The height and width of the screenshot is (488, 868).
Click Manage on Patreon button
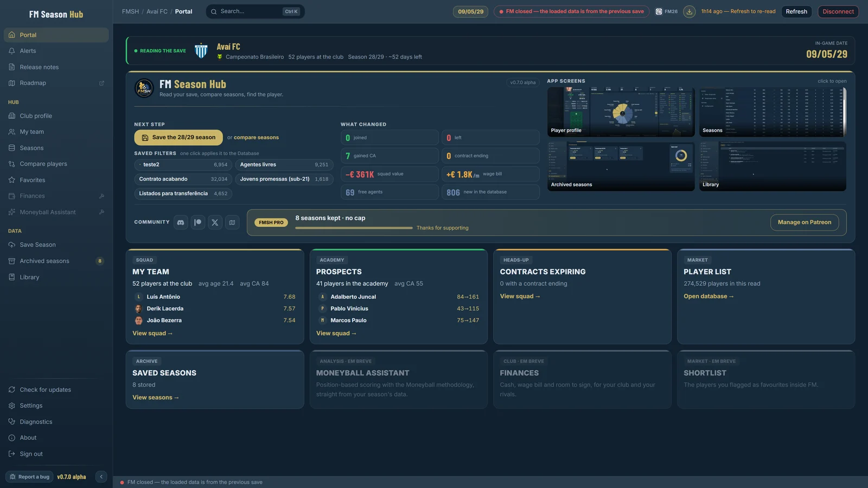[805, 222]
